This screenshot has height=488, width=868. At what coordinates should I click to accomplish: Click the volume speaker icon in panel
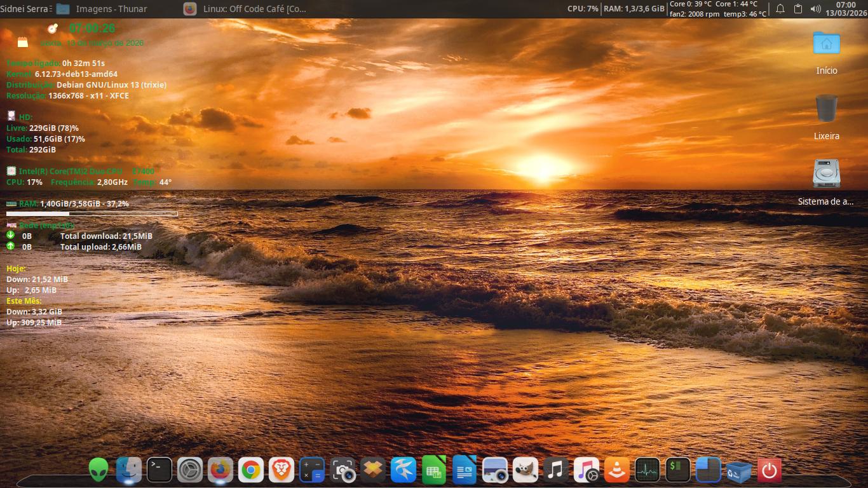click(816, 9)
